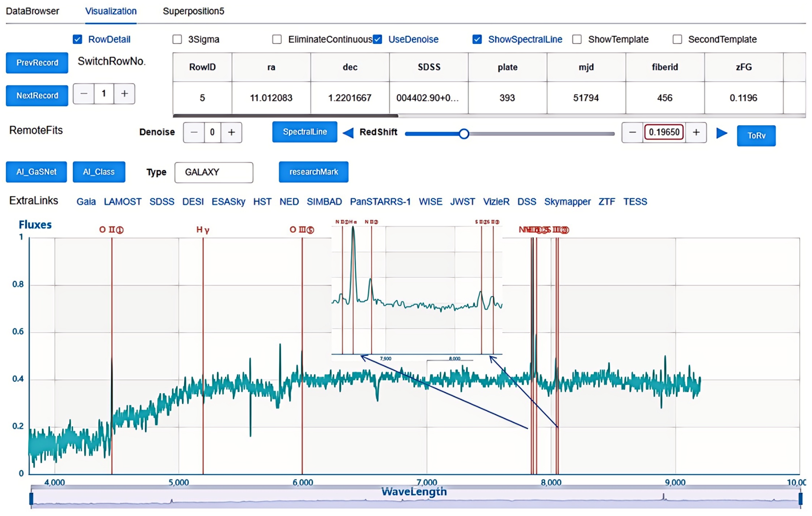Increase the Denoise level with plus
Image resolution: width=812 pixels, height=516 pixels.
click(x=231, y=132)
